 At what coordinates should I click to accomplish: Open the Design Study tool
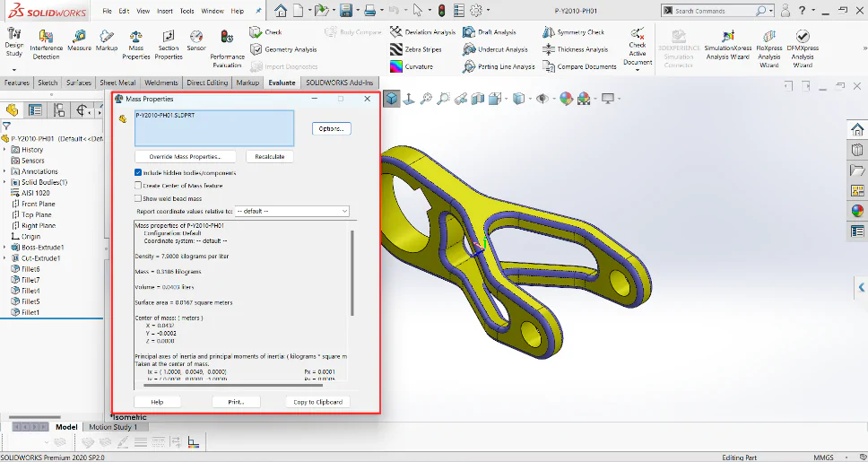(x=13, y=41)
